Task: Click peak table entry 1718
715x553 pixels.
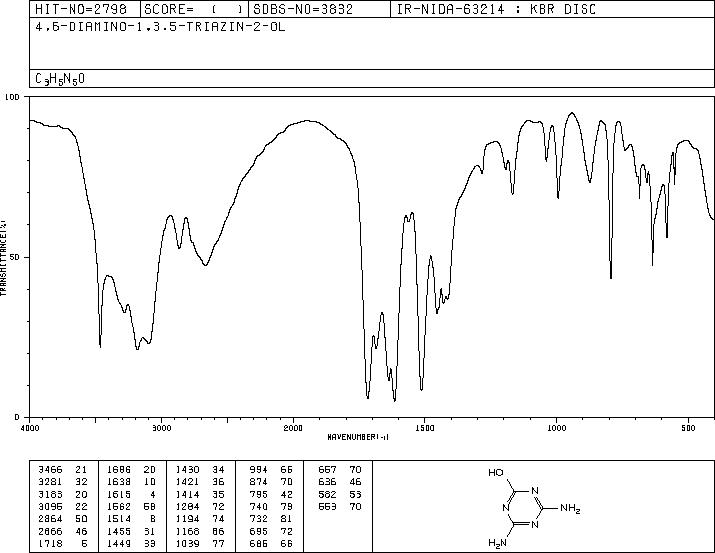Action: pyautogui.click(x=50, y=543)
